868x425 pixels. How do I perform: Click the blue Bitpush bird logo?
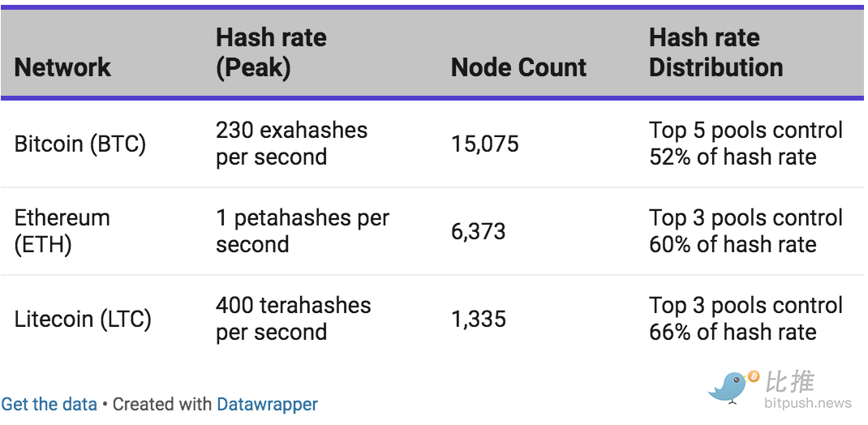(728, 386)
